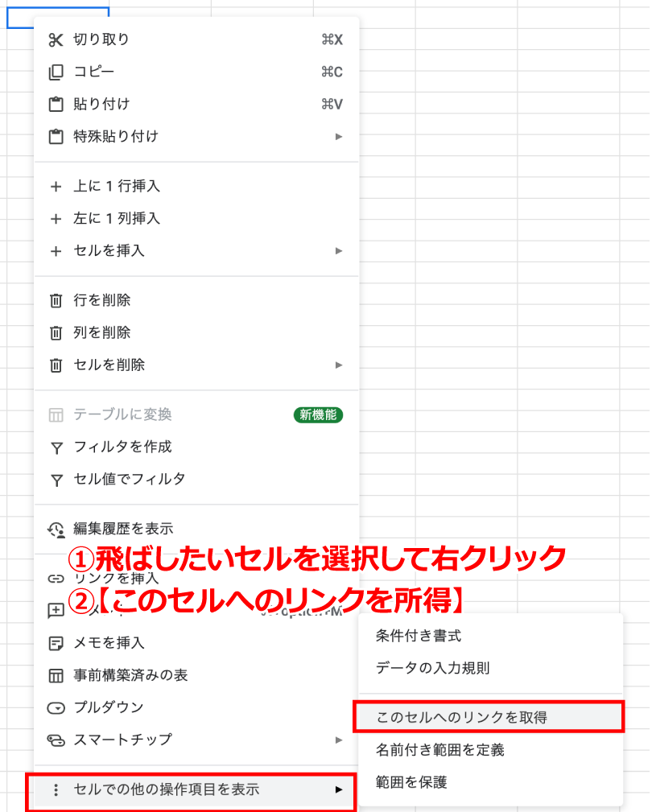The width and height of the screenshot is (652, 812).
Task: Choose 条件付き書式 in the submenu
Action: pos(419,636)
